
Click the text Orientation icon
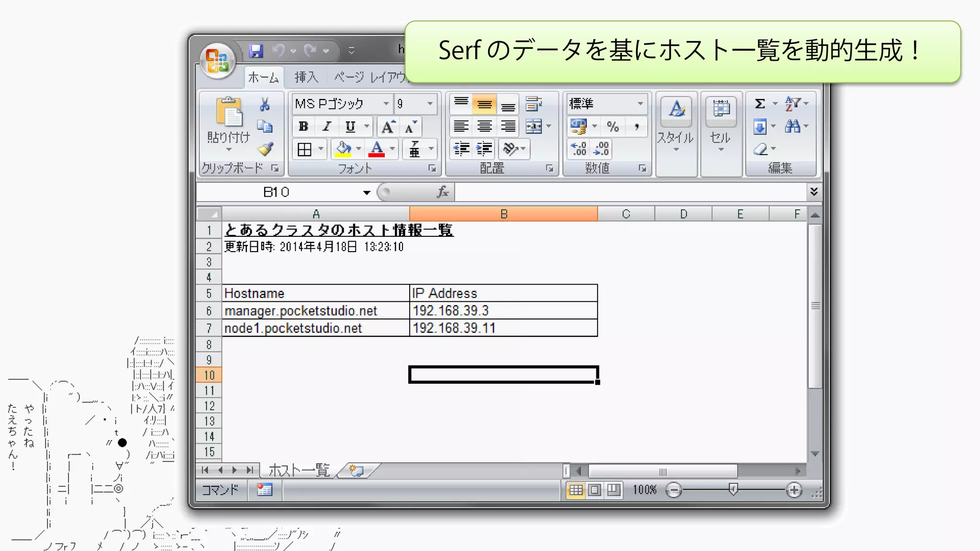[x=510, y=149]
